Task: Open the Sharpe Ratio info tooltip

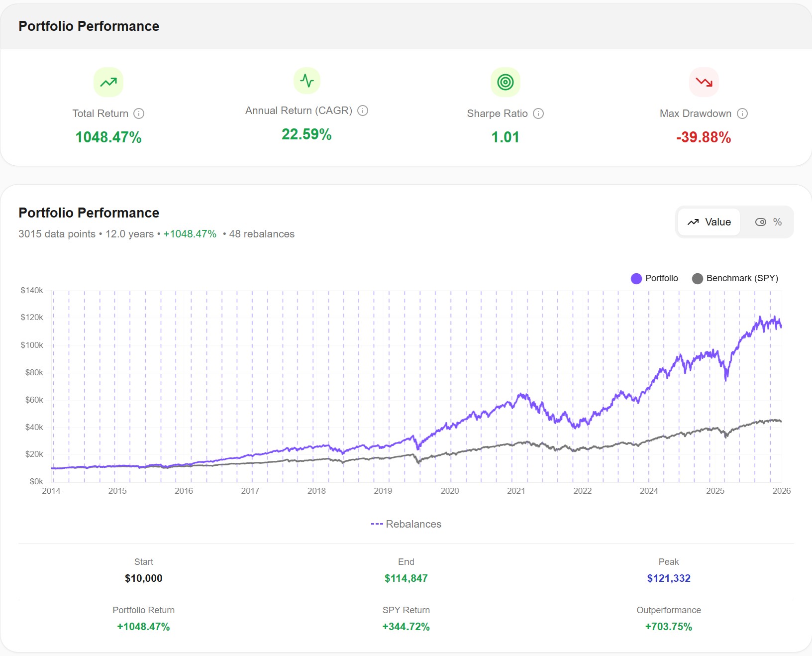Action: (x=538, y=113)
